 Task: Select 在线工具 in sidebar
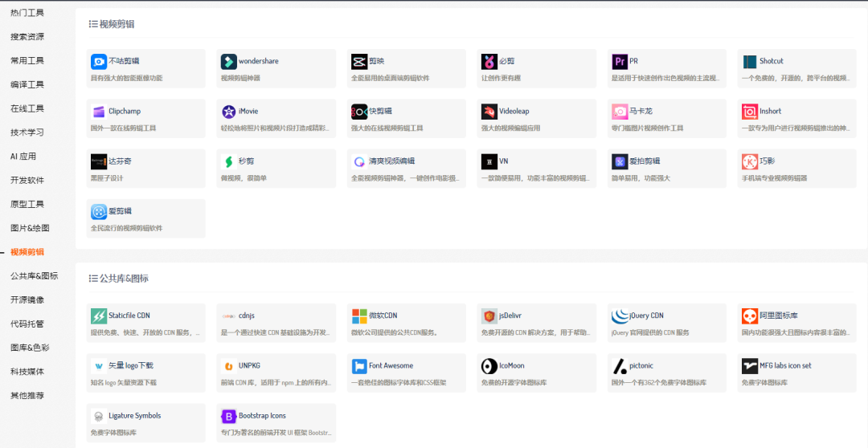[27, 108]
